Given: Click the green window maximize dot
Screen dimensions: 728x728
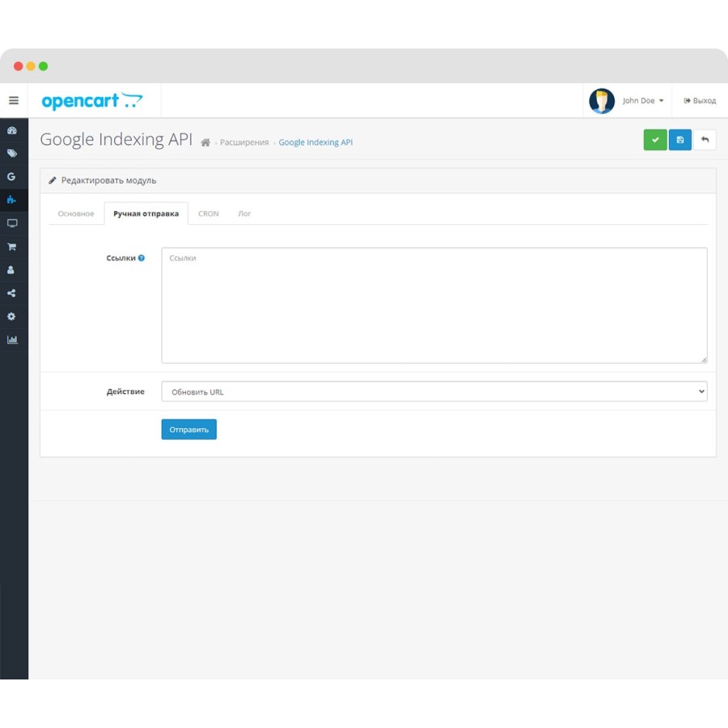Looking at the screenshot, I should tap(43, 66).
